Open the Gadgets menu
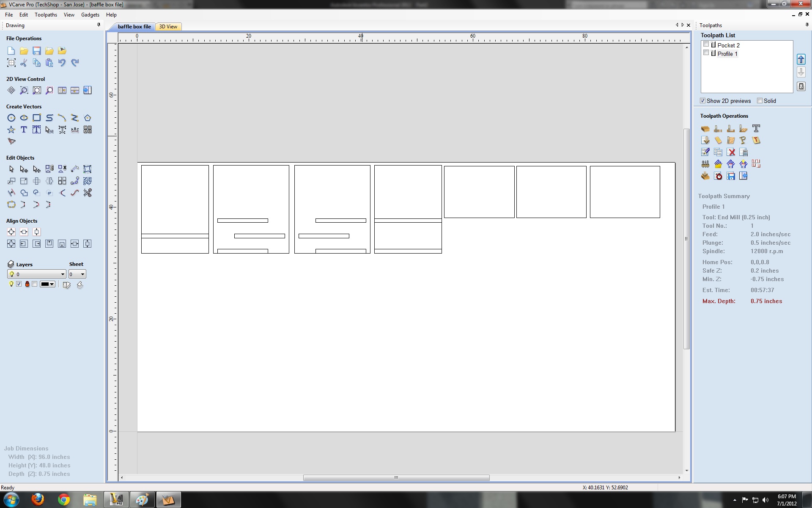 coord(90,15)
